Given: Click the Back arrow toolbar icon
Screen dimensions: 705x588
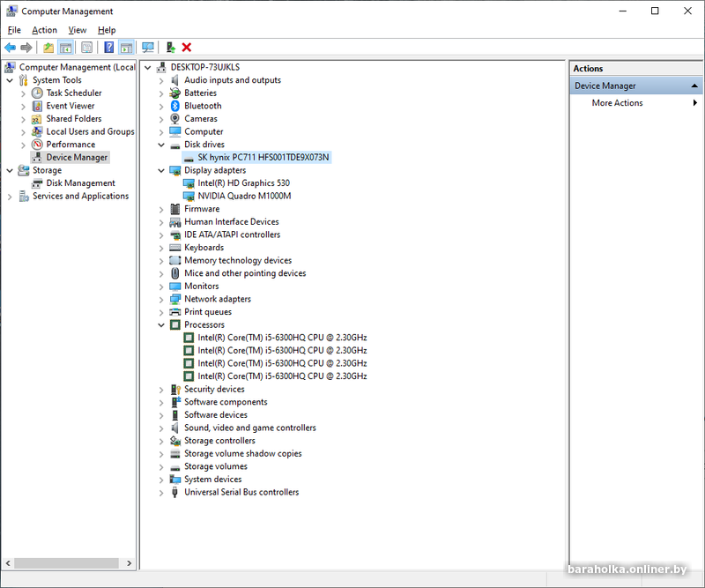Looking at the screenshot, I should tap(10, 48).
